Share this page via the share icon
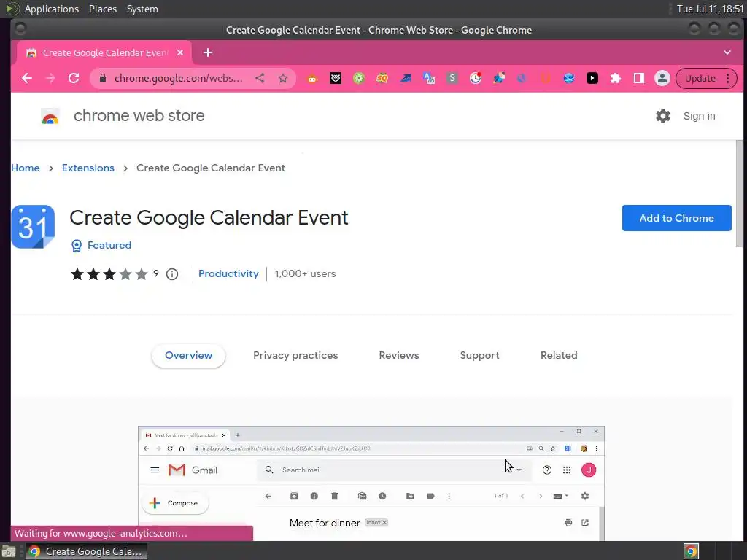This screenshot has width=747, height=560. point(260,78)
